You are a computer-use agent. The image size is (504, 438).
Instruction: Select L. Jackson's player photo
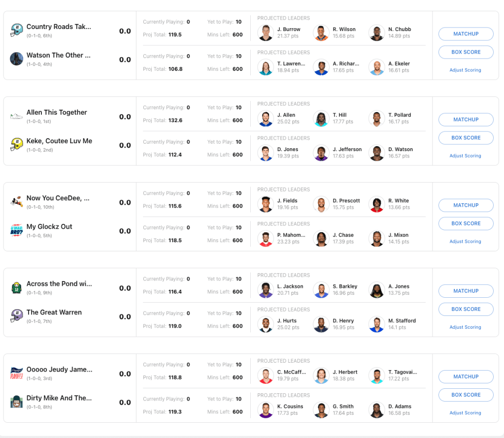(x=266, y=290)
